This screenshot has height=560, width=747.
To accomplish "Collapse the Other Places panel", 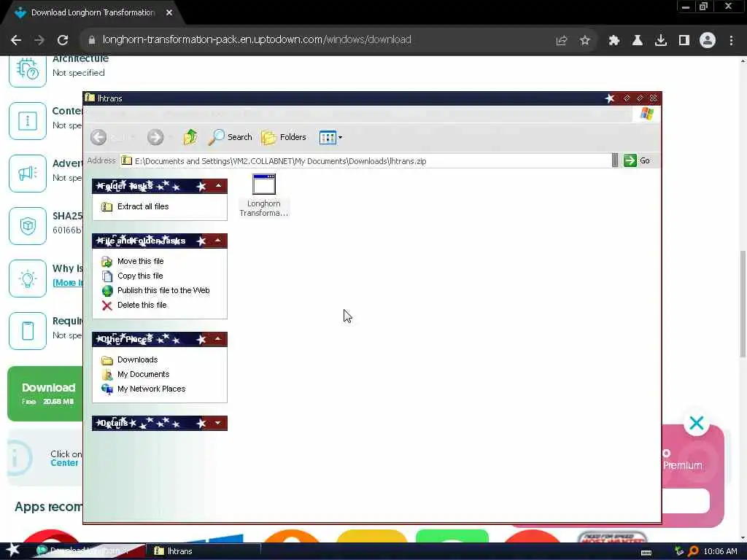I will 218,339.
